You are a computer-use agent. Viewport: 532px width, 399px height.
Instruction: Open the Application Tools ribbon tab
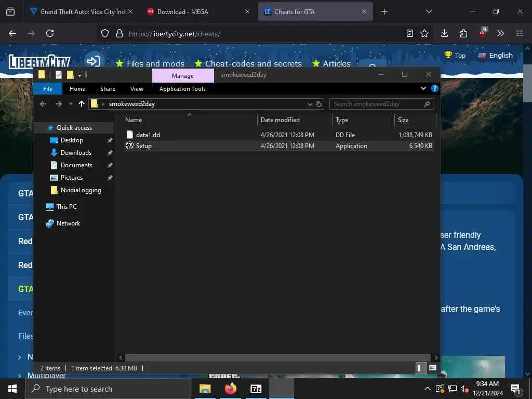182,89
